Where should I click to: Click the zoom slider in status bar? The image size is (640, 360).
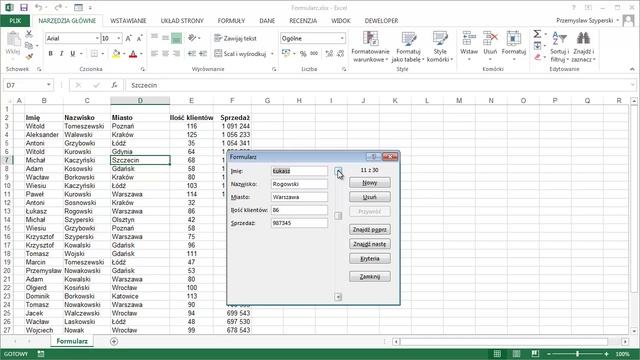pyautogui.click(x=578, y=354)
